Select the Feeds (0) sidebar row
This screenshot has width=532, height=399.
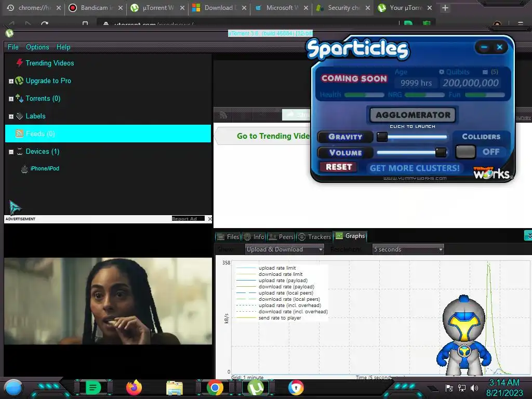click(108, 134)
